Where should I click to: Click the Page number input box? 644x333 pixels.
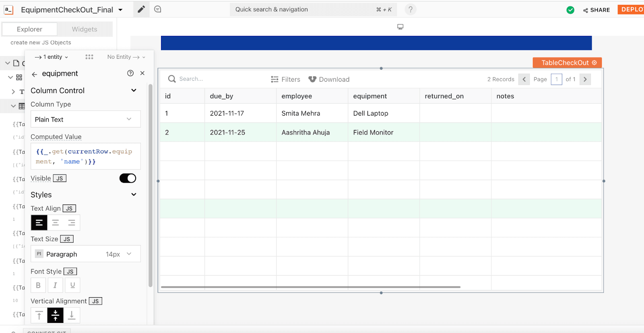click(x=556, y=79)
